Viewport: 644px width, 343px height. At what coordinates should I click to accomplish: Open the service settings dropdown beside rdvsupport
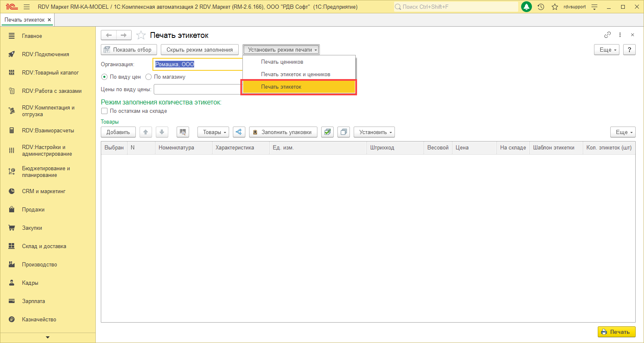[x=594, y=7]
